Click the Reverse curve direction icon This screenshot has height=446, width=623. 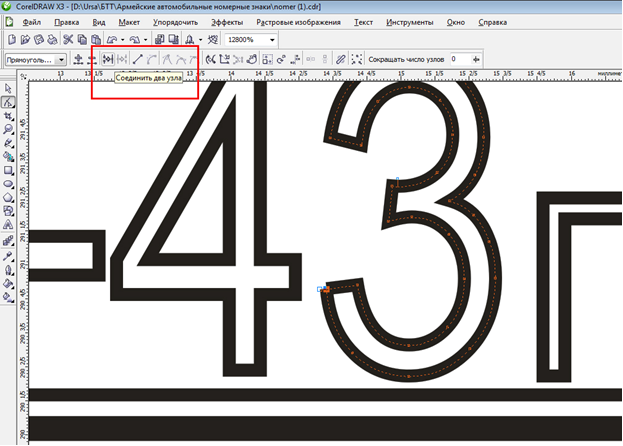coord(211,60)
